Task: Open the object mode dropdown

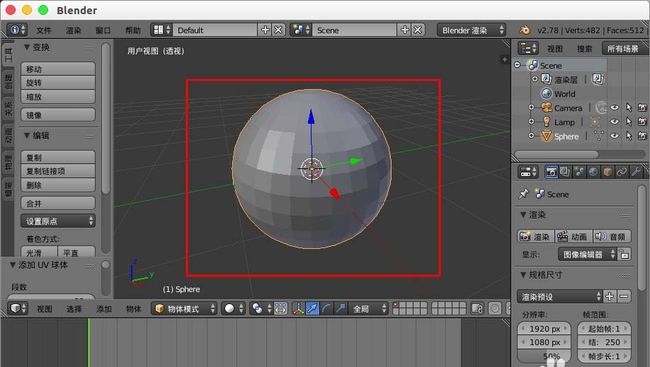Action: [184, 309]
